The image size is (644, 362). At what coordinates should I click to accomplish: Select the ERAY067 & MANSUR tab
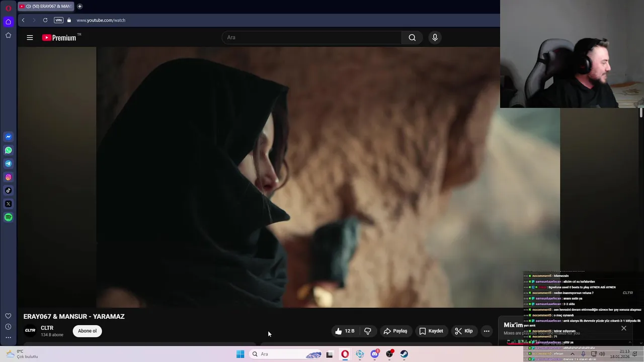[45, 7]
